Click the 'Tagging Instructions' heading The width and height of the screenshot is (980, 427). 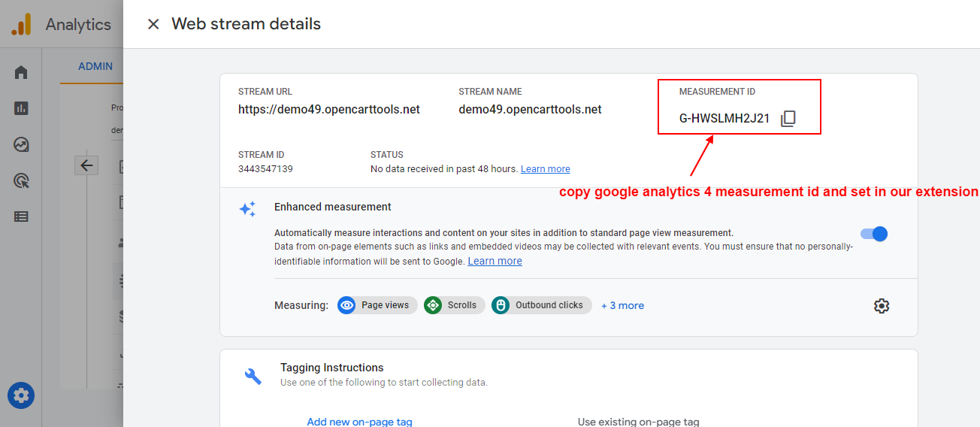click(x=332, y=368)
